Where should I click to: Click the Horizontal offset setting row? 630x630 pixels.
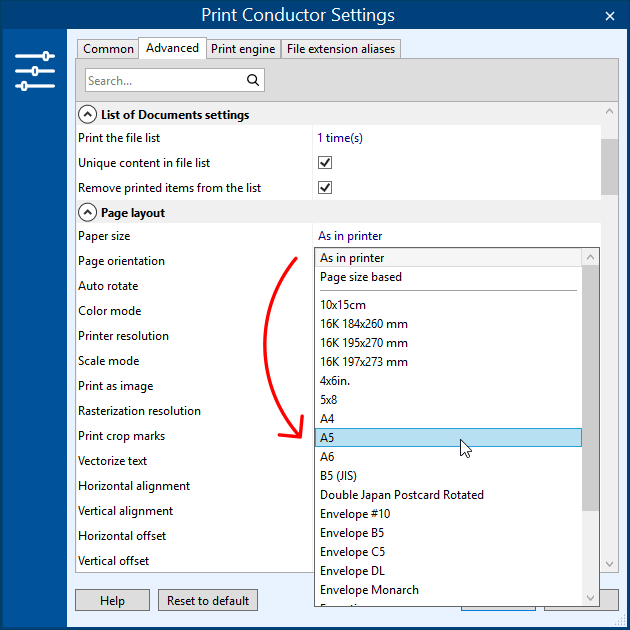point(194,536)
